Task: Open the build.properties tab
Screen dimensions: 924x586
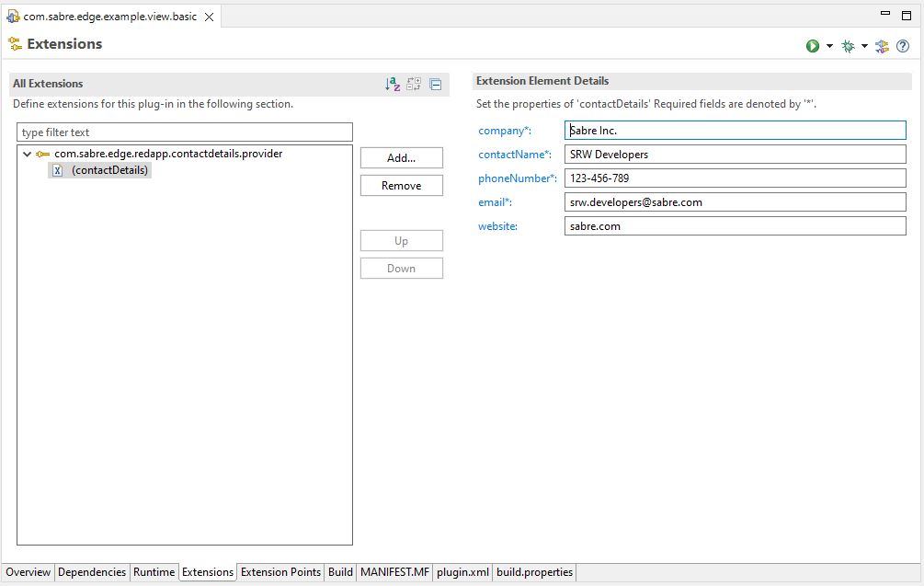Action: [x=534, y=572]
